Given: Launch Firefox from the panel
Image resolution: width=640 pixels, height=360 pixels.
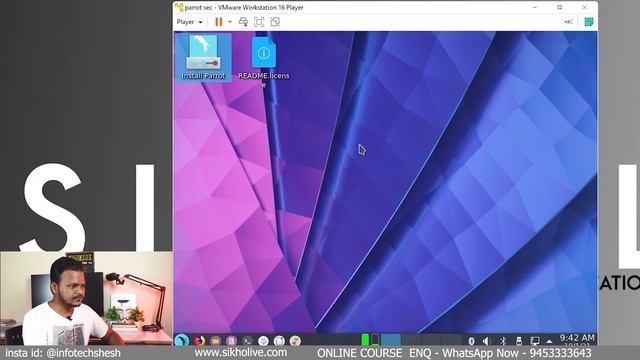Looking at the screenshot, I should tap(199, 340).
